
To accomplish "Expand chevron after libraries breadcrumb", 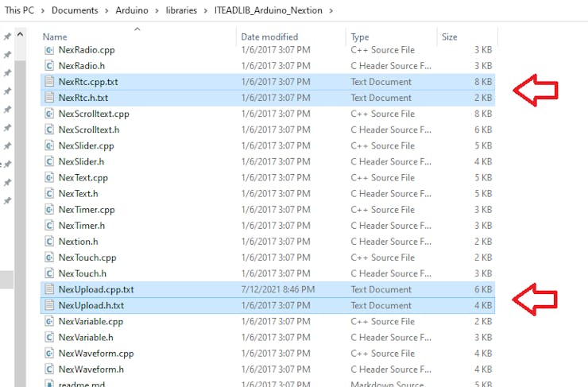I will 206,10.
